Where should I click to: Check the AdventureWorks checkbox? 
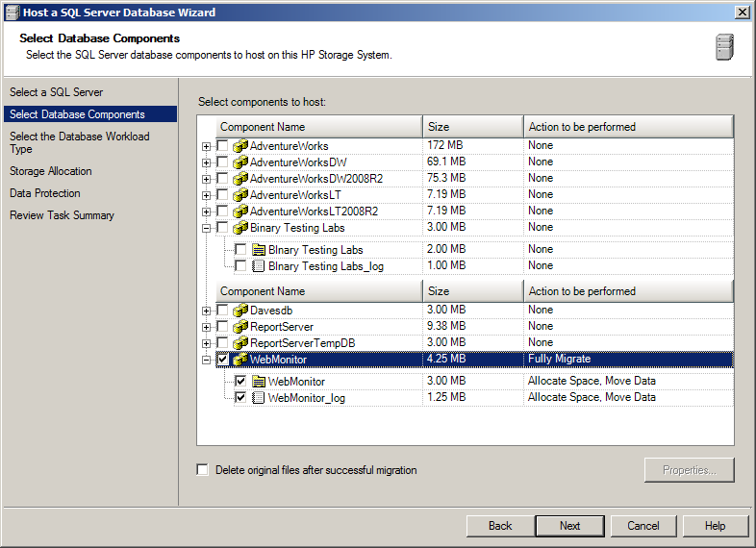(222, 145)
